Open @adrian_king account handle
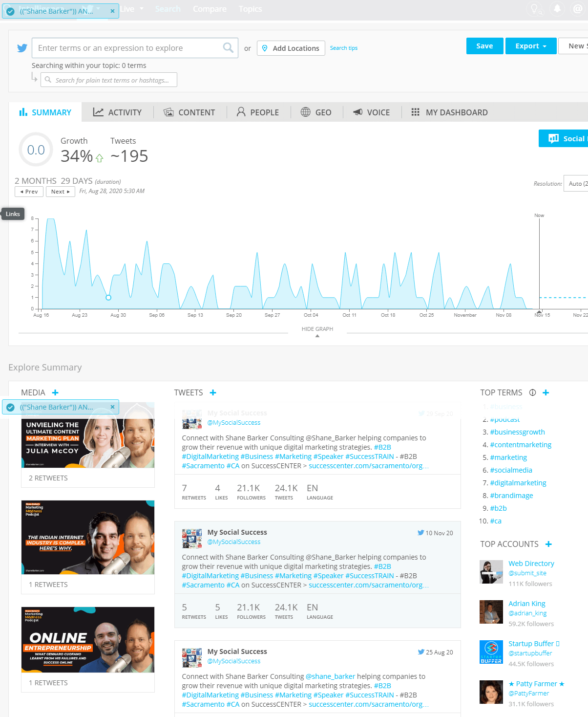588x717 pixels. pyautogui.click(x=527, y=613)
